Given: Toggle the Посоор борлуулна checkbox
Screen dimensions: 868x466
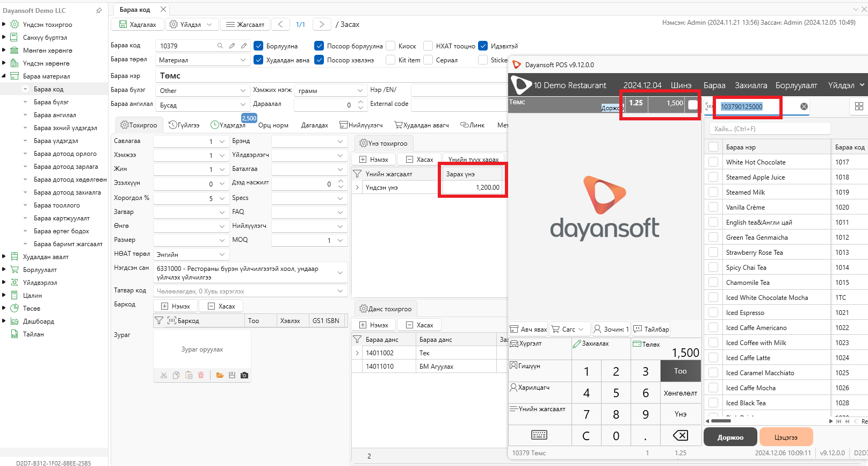Looking at the screenshot, I should (x=319, y=46).
